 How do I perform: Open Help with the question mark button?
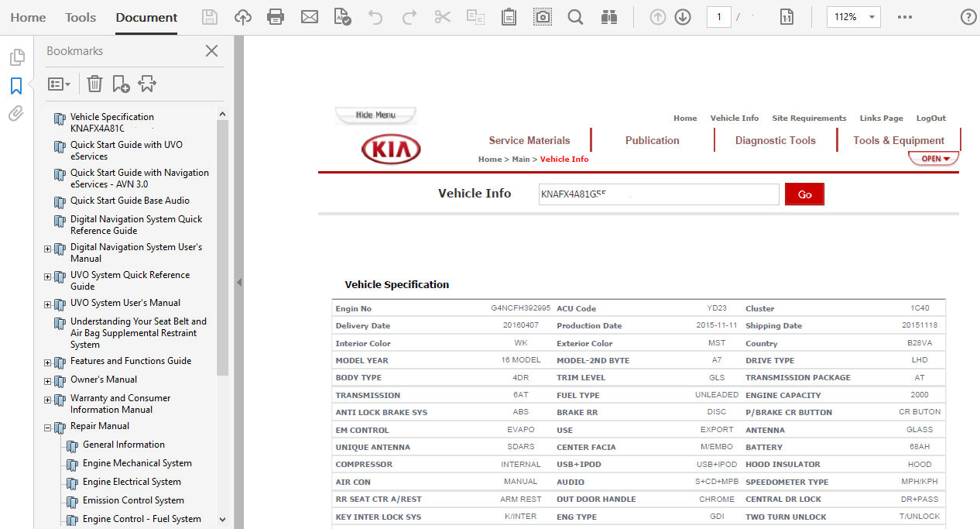(x=968, y=15)
